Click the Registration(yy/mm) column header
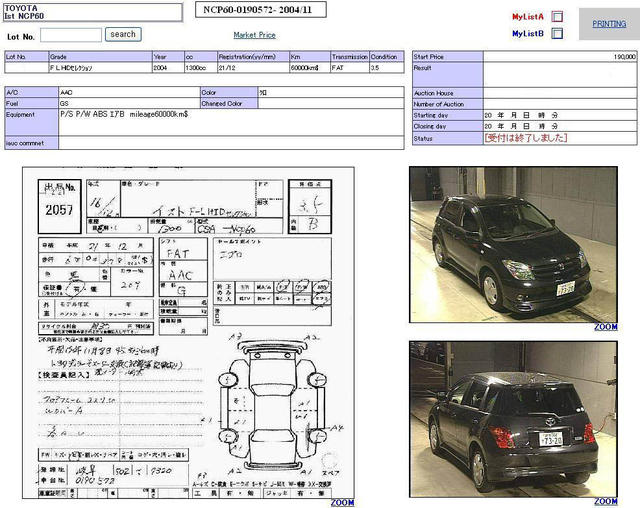640x508 pixels. (x=253, y=56)
